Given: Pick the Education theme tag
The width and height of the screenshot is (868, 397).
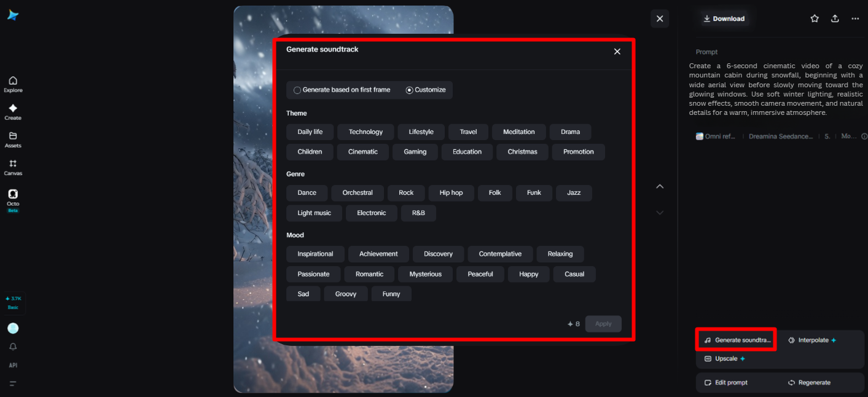Looking at the screenshot, I should coord(467,152).
